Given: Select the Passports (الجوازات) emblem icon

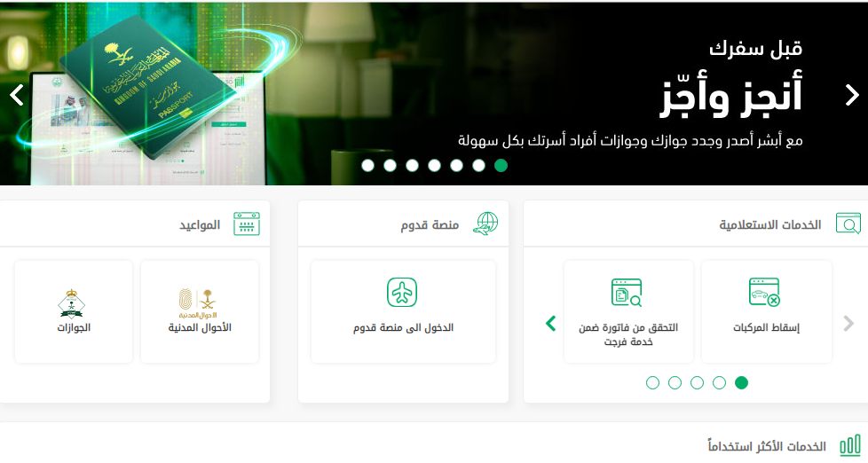Looking at the screenshot, I should [71, 303].
